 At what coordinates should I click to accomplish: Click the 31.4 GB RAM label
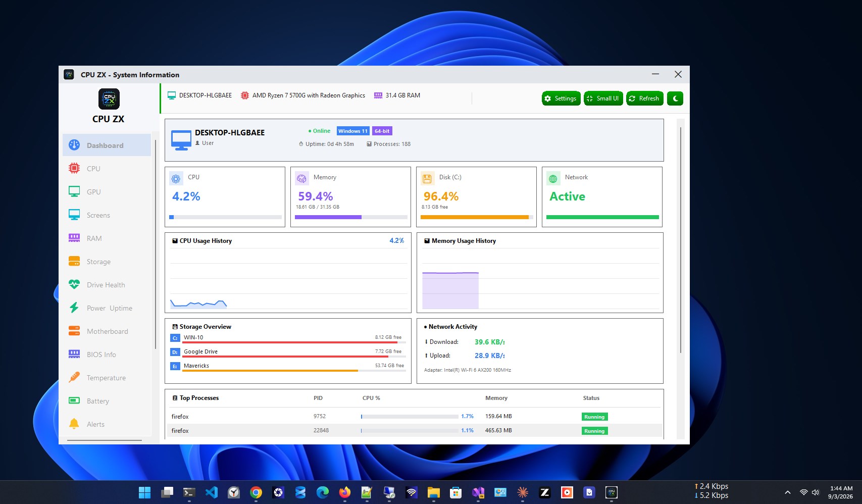[x=402, y=95]
